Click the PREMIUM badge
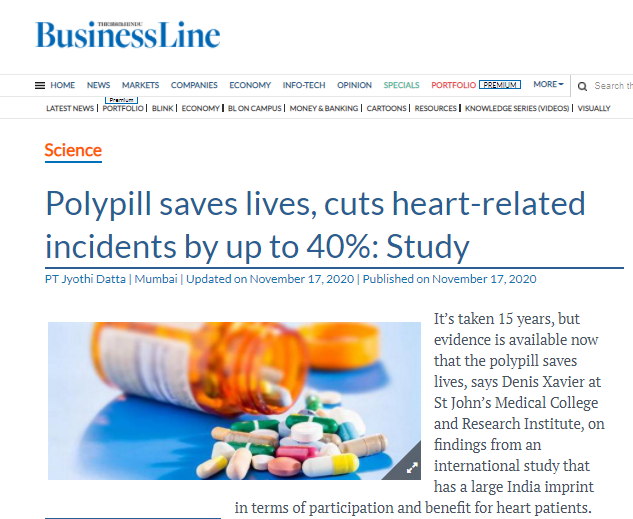The height and width of the screenshot is (519, 633). click(x=500, y=85)
